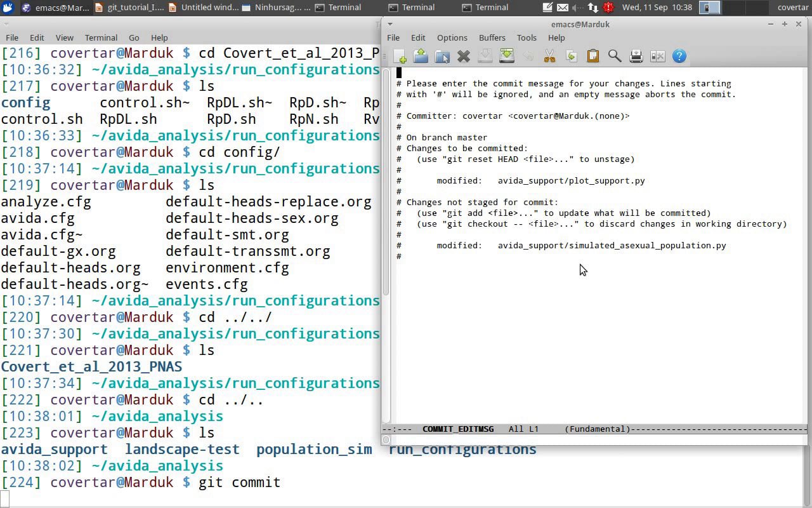The height and width of the screenshot is (508, 812).
Task: Switch to Untitled window taskbar entry
Action: (x=203, y=8)
